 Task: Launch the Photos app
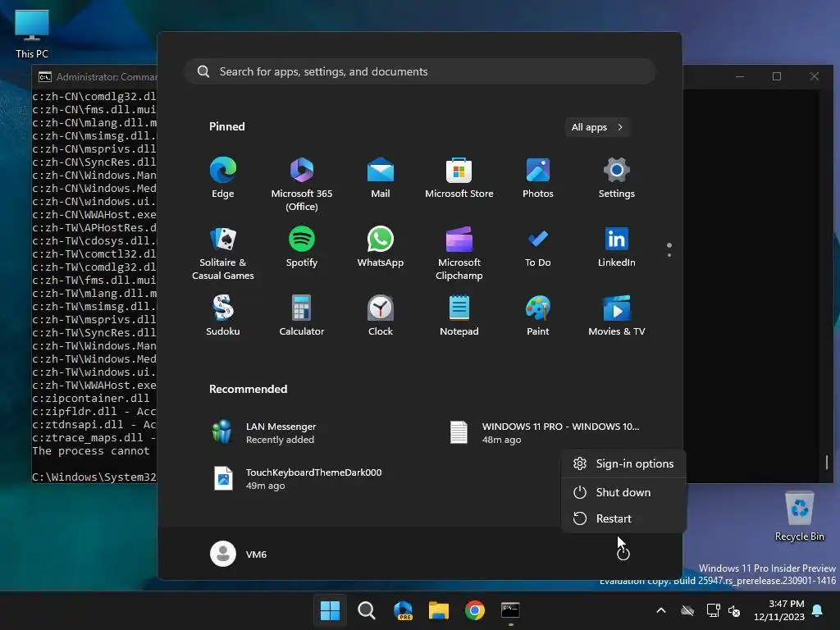538,178
